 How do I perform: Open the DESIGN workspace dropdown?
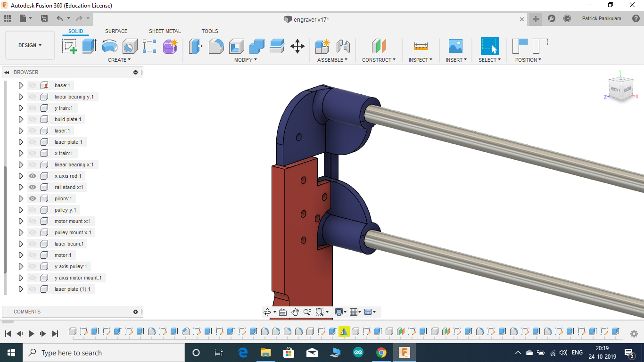[x=30, y=45]
